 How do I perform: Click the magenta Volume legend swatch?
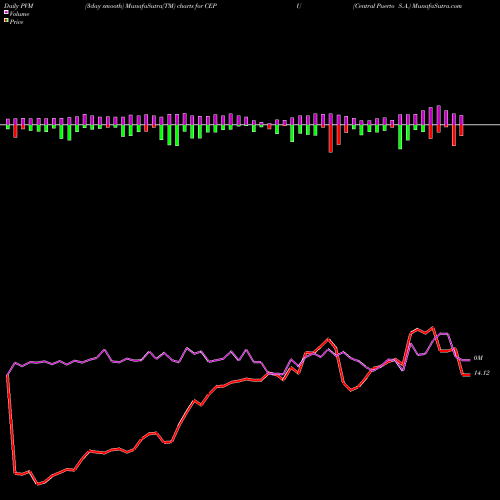[x=6, y=13]
